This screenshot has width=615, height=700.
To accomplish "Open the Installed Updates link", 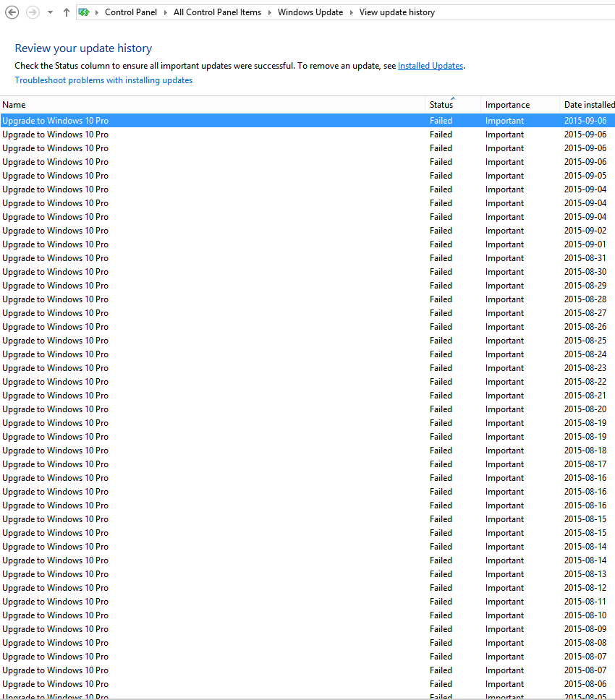I will coord(430,66).
